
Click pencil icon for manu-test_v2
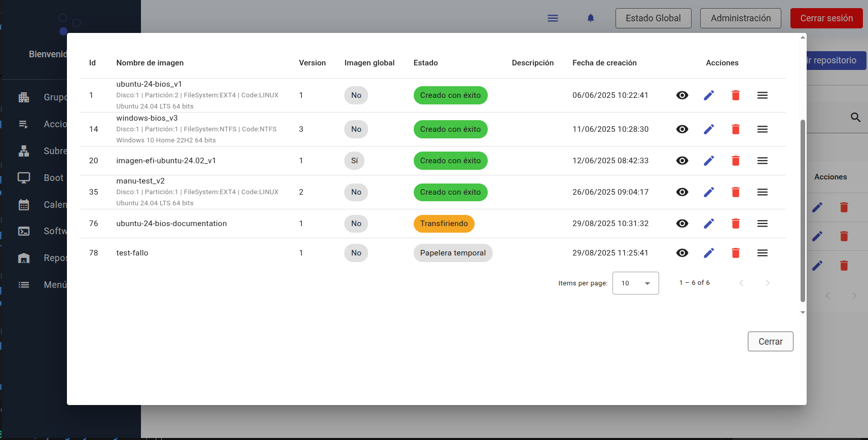pos(709,192)
